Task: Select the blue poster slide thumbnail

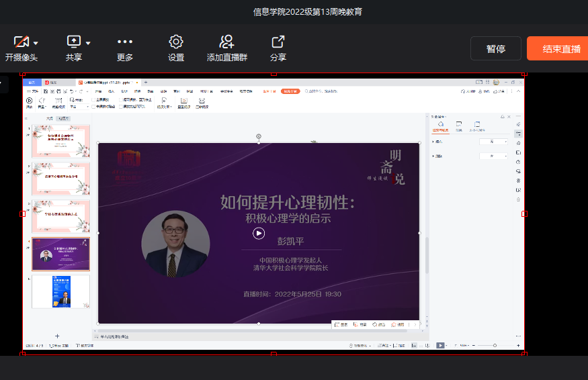Action: pos(61,291)
